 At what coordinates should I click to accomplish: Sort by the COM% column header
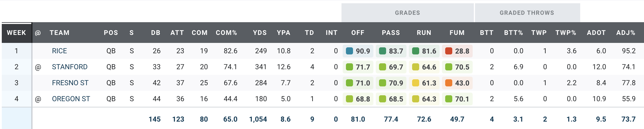[x=226, y=33]
